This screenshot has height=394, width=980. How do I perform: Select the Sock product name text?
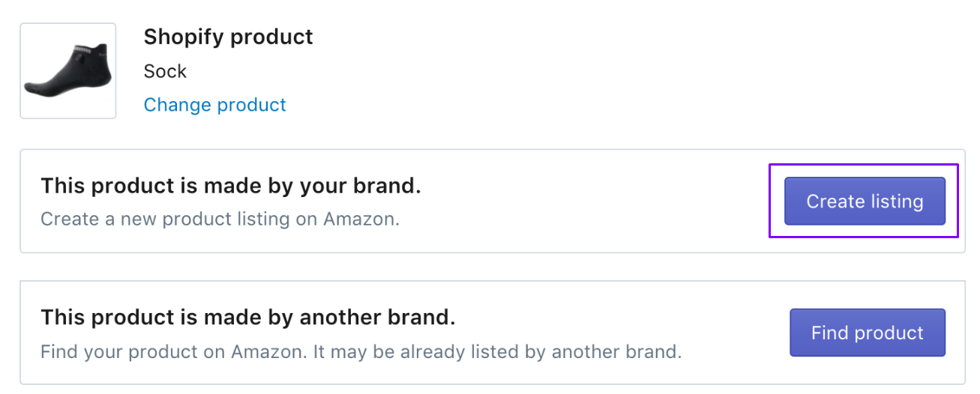coord(165,72)
